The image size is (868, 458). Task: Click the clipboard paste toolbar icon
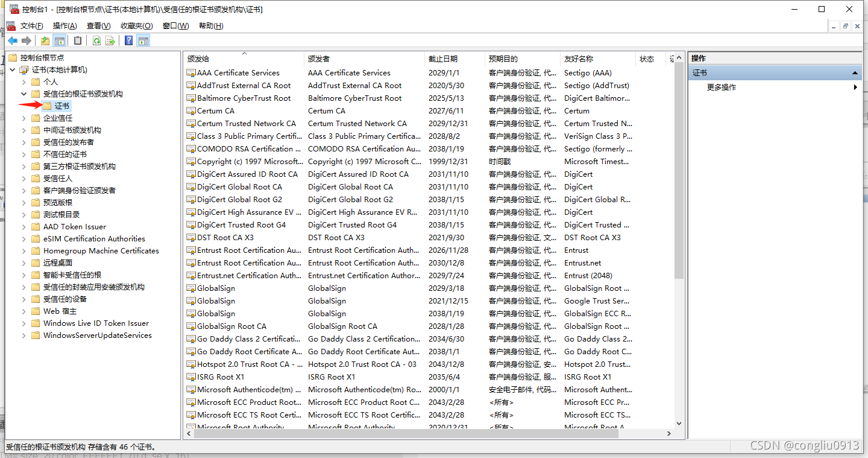click(78, 40)
